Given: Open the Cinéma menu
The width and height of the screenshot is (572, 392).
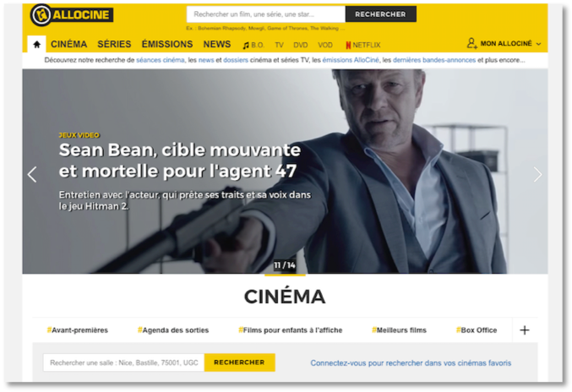Looking at the screenshot, I should pyautogui.click(x=69, y=44).
